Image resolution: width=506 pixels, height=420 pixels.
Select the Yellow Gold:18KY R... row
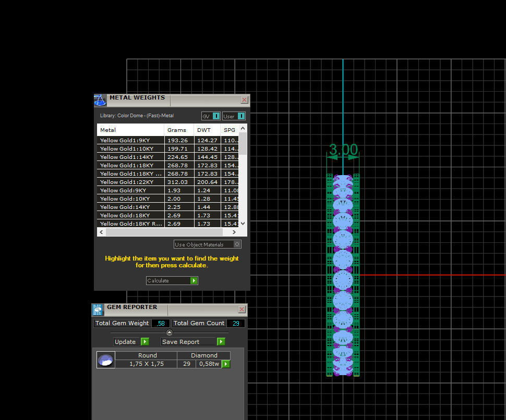point(168,224)
